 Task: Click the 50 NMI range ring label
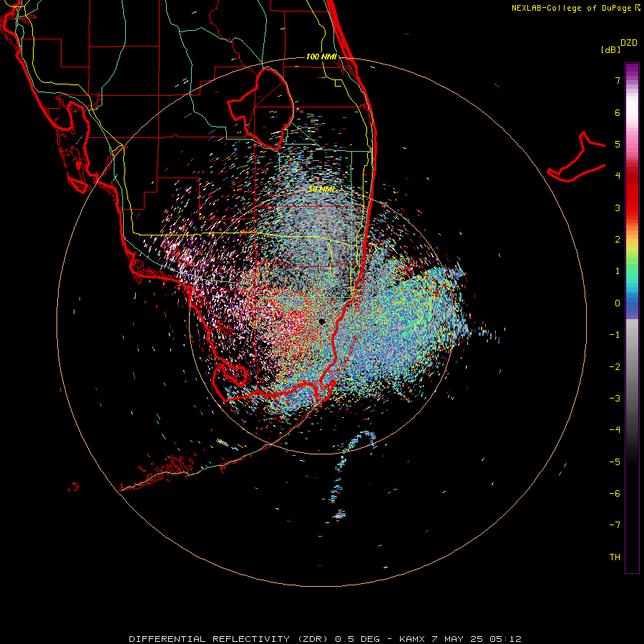pyautogui.click(x=321, y=190)
